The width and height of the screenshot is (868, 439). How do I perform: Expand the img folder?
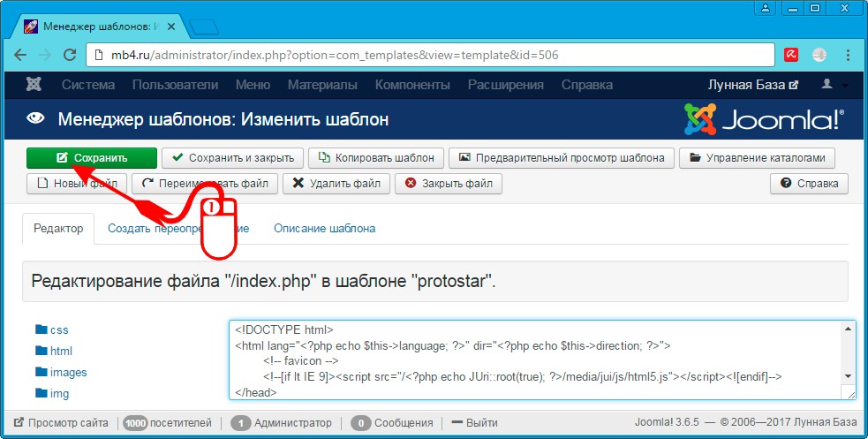[x=52, y=394]
